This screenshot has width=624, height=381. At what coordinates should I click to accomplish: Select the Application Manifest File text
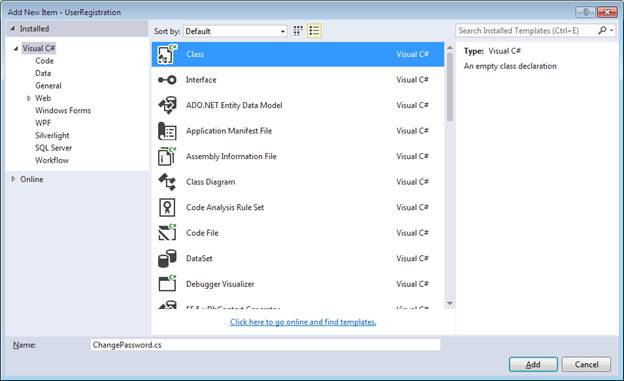coord(229,131)
